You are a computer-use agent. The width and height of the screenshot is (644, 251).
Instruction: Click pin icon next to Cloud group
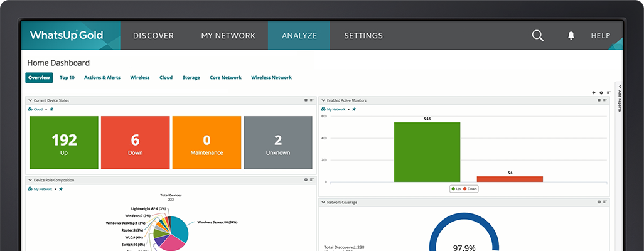[x=51, y=109]
